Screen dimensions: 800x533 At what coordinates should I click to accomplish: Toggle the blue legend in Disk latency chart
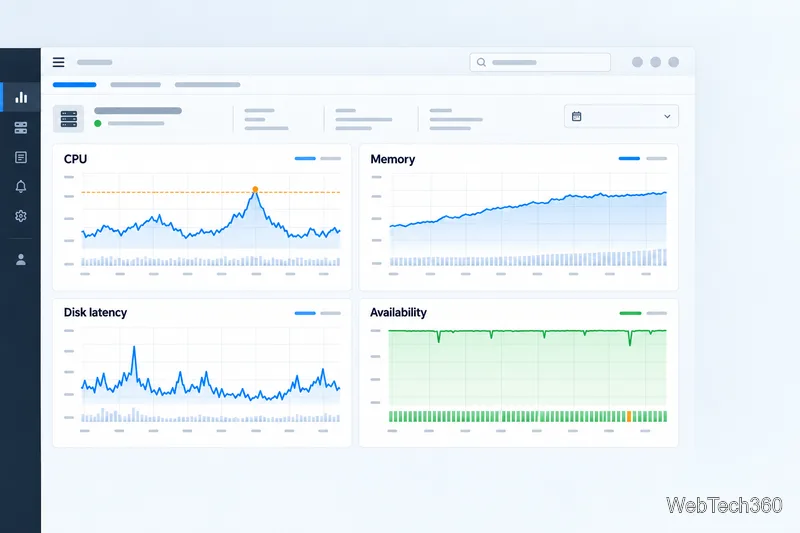tap(305, 313)
